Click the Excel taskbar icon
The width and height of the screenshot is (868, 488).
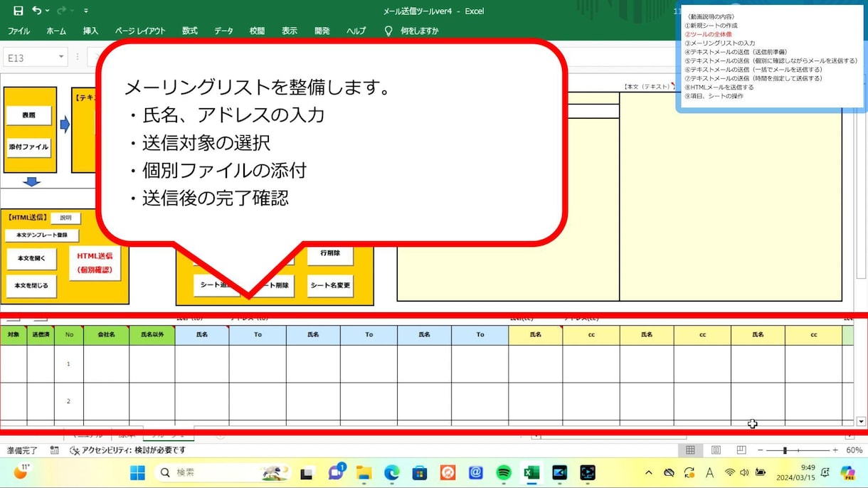pyautogui.click(x=531, y=473)
